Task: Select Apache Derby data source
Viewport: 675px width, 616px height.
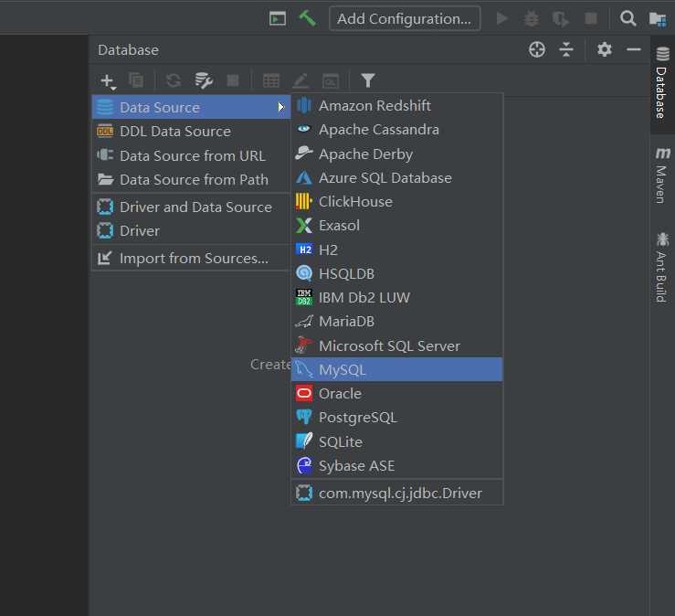Action: pyautogui.click(x=397, y=154)
